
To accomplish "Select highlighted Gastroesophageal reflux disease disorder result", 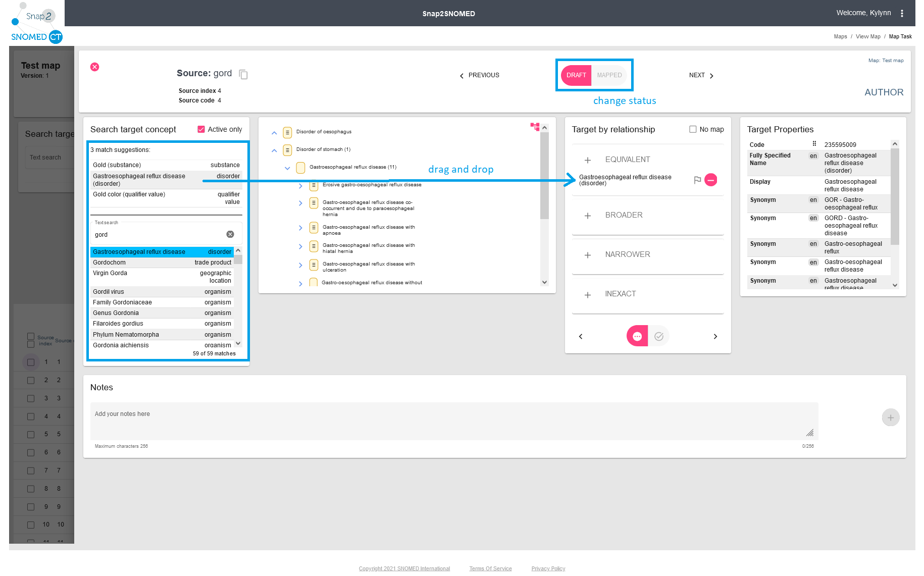I will point(162,252).
